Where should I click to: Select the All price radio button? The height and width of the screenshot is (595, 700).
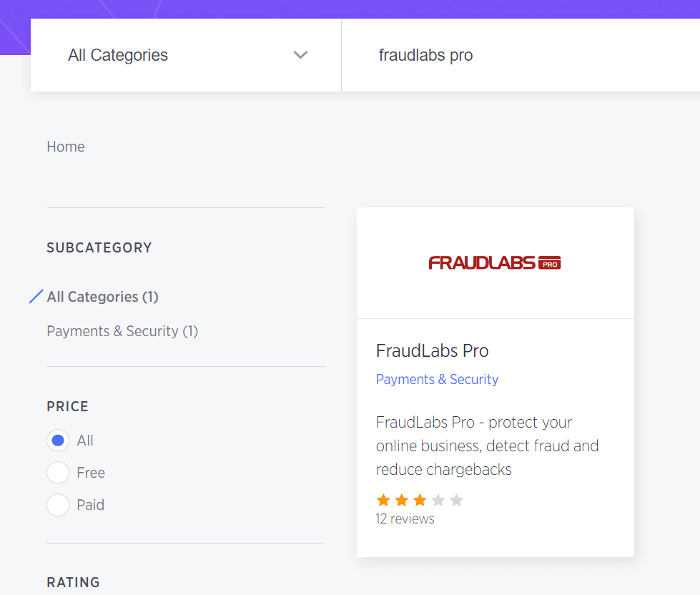pos(57,440)
